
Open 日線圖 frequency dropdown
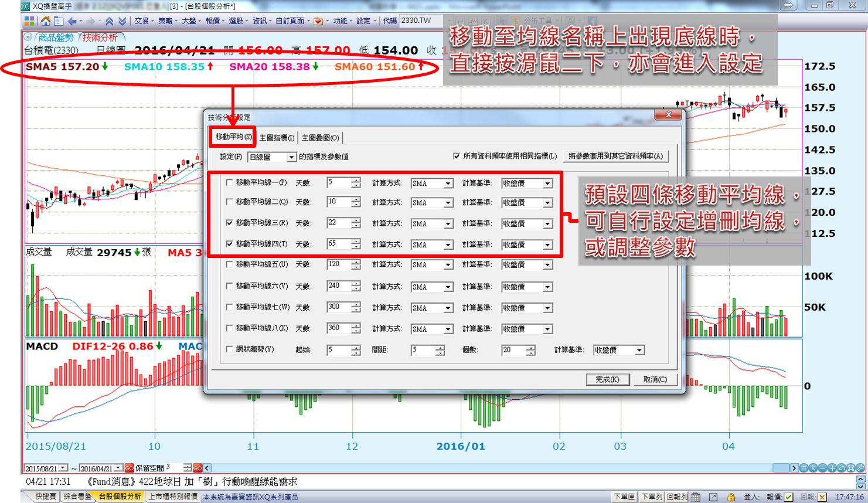click(291, 157)
